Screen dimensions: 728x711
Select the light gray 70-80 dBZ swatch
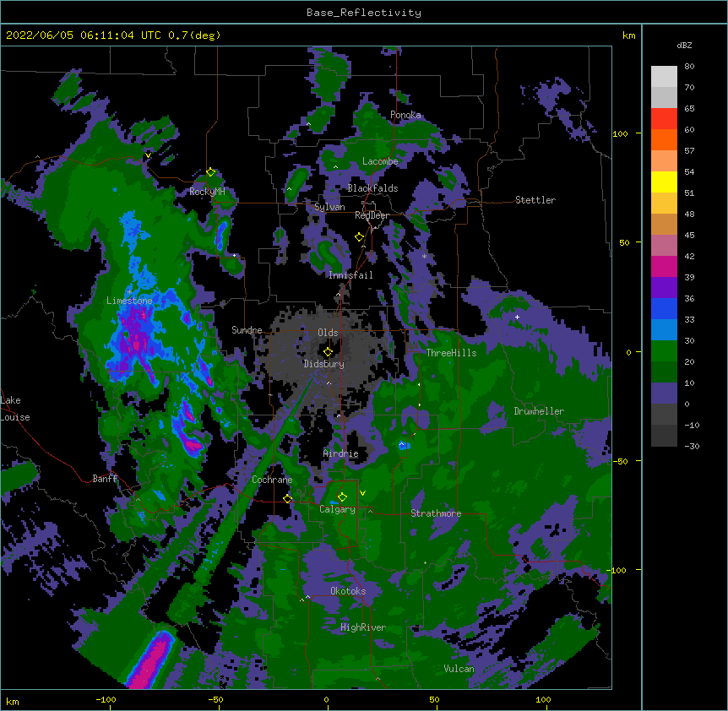pyautogui.click(x=664, y=77)
